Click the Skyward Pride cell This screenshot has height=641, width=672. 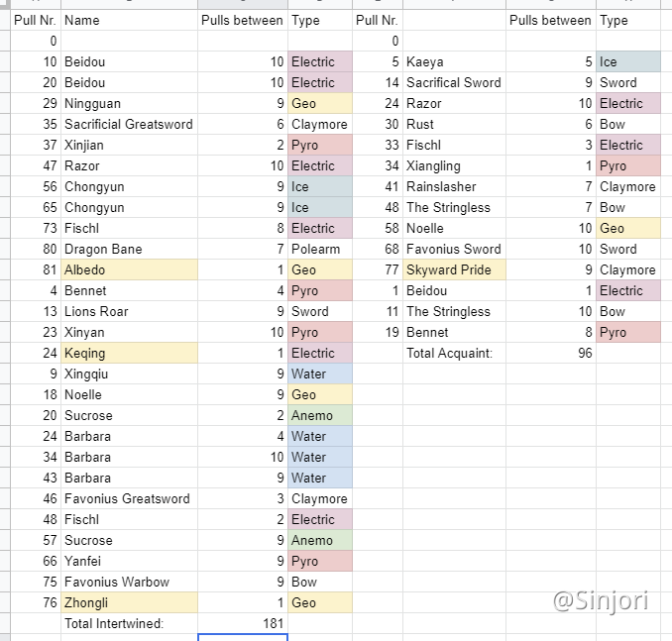(x=454, y=269)
